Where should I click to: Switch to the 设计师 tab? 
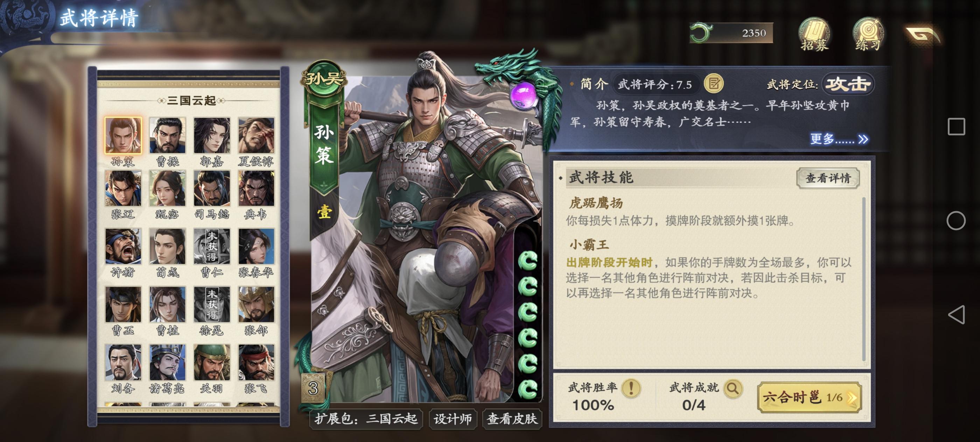pyautogui.click(x=453, y=419)
